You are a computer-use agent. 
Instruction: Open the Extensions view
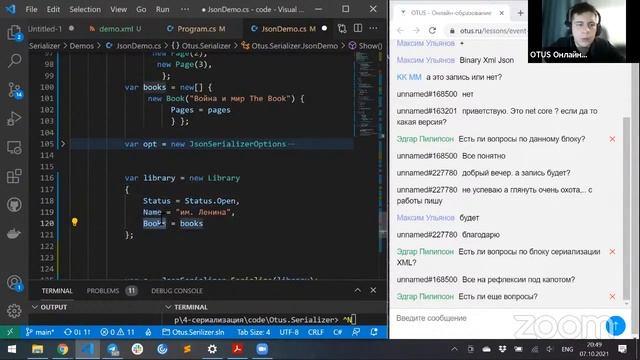[14, 176]
